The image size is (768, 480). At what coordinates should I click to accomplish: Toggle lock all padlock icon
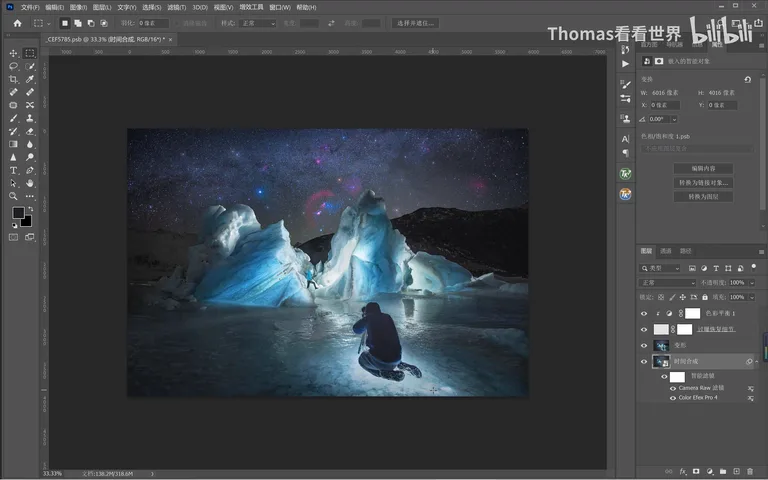click(x=705, y=297)
